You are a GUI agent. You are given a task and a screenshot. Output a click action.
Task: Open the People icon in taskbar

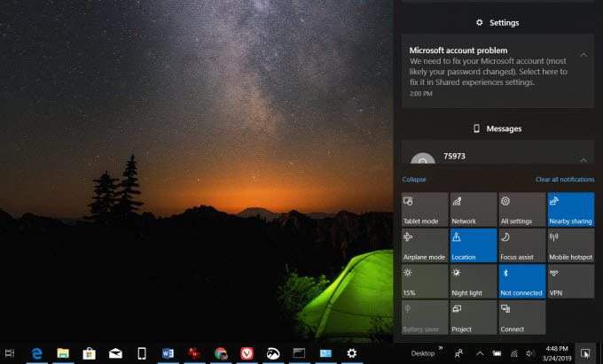[x=458, y=353]
